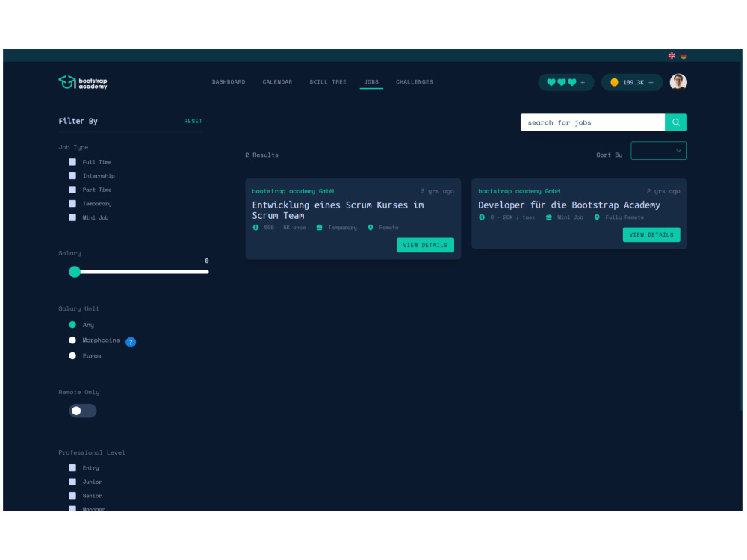This screenshot has width=747, height=560.
Task: Click the 2 Results count text
Action: point(261,155)
